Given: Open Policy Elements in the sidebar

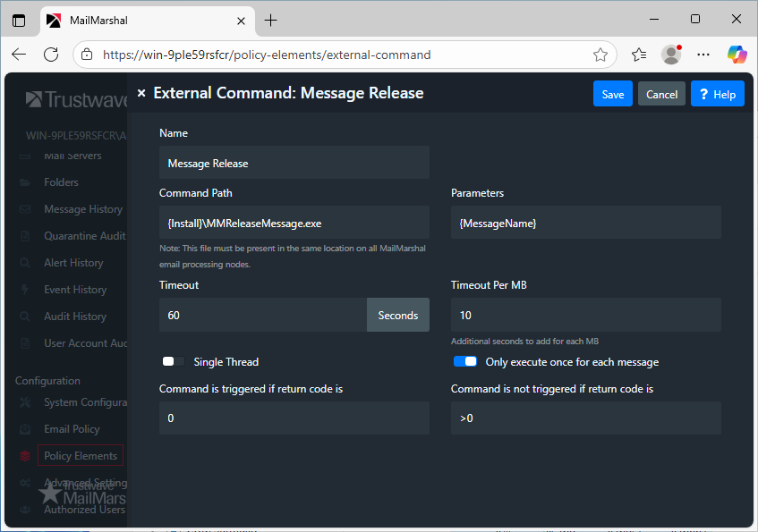Looking at the screenshot, I should (81, 456).
